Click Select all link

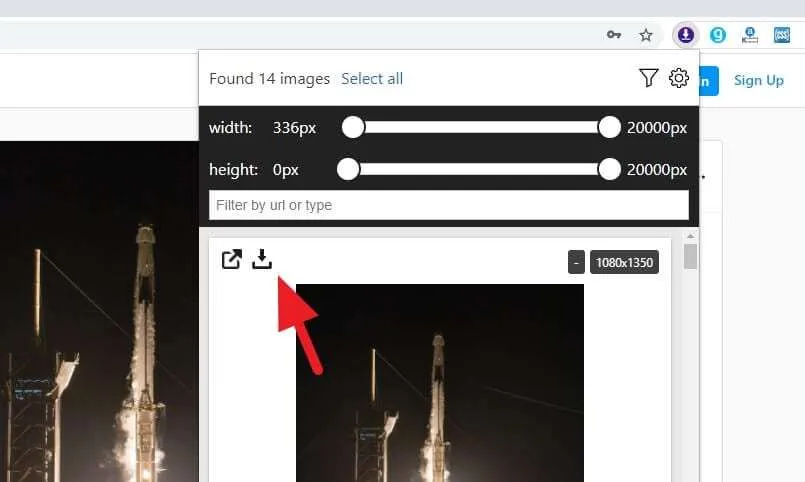(372, 79)
